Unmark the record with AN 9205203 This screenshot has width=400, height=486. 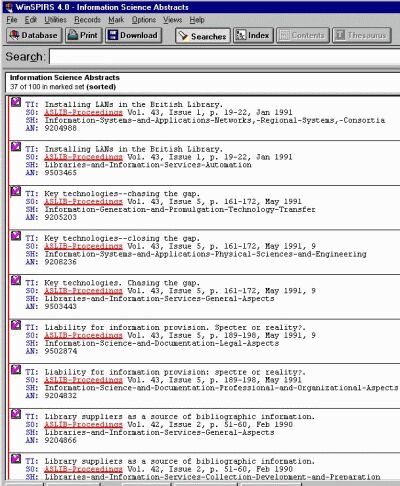[x=16, y=191]
